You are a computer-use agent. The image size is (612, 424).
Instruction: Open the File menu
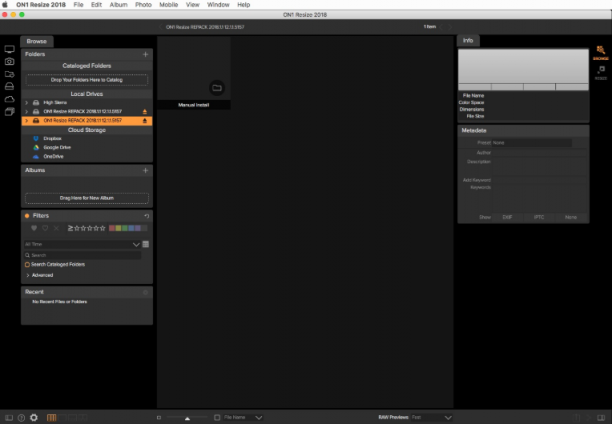click(78, 5)
